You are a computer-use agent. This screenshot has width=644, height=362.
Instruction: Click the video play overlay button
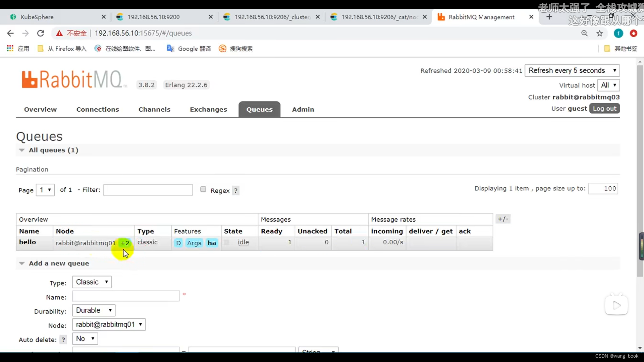(616, 305)
